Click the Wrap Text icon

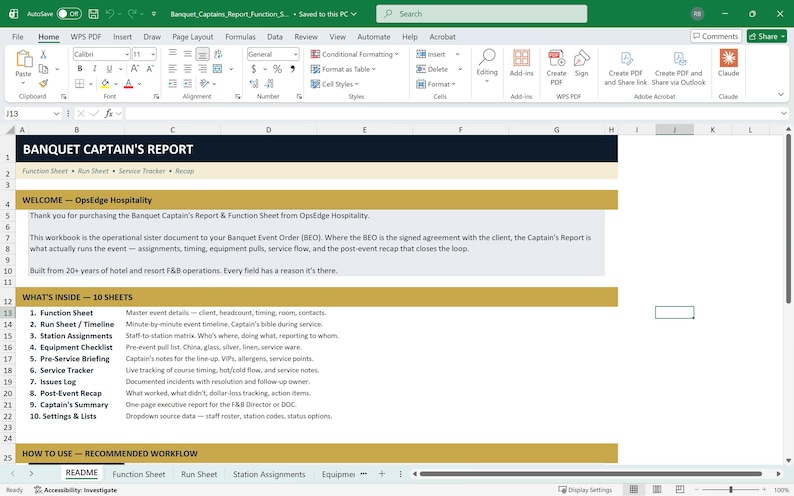(x=218, y=54)
